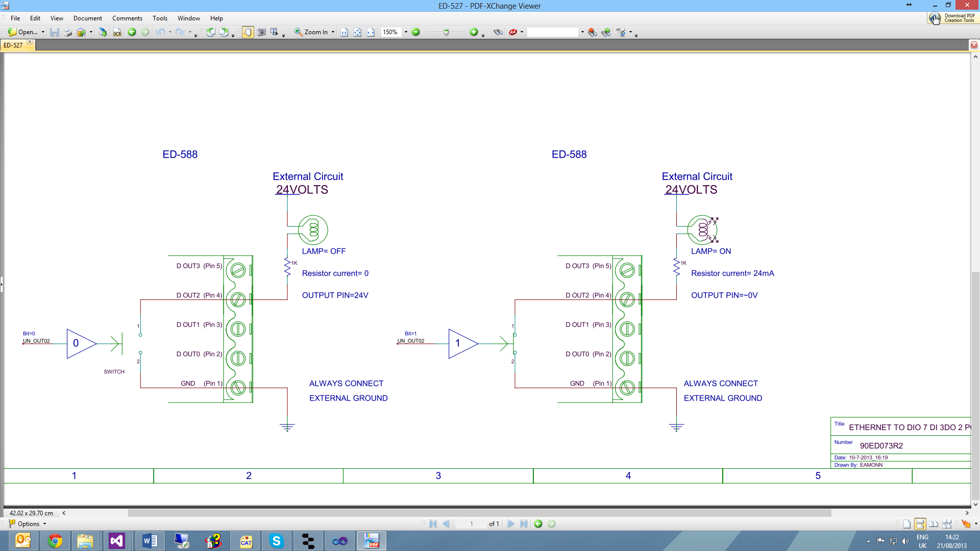Select the Fit Page view icon
This screenshot has height=551, width=980.
point(357,32)
